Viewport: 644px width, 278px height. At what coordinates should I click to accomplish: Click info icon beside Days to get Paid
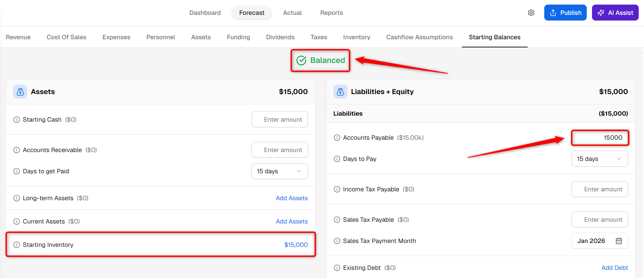tap(17, 171)
